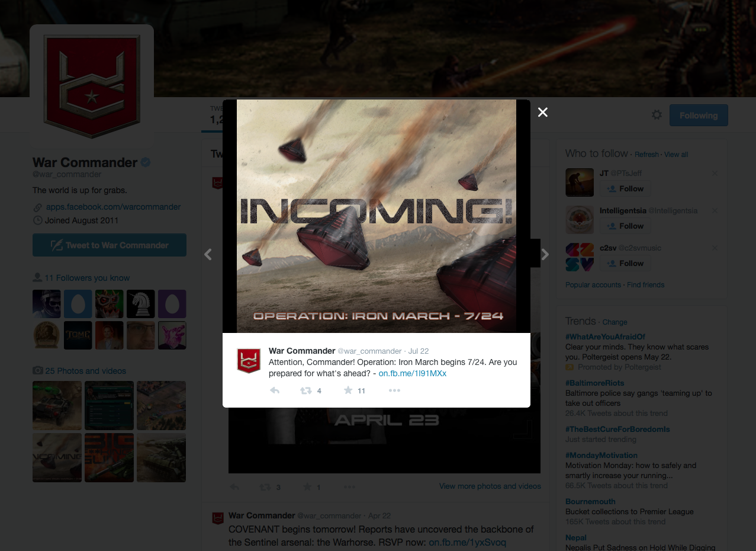The width and height of the screenshot is (756, 551).
Task: Click c2sv profile avatar
Action: coord(580,257)
